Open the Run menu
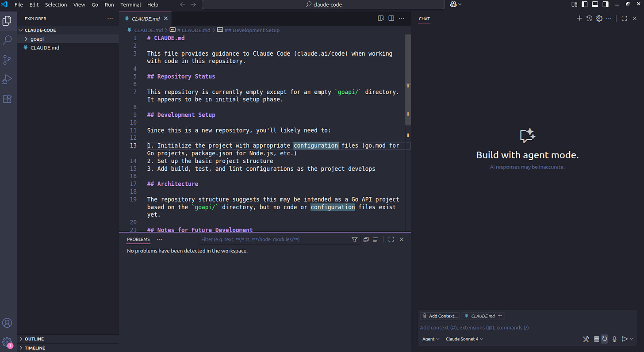This screenshot has height=352, width=644. pyautogui.click(x=109, y=4)
